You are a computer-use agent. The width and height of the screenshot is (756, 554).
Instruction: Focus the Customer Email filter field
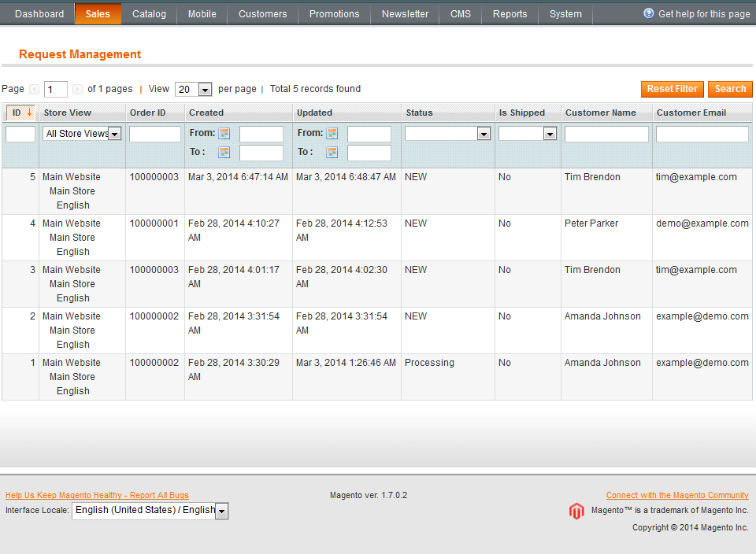[702, 135]
